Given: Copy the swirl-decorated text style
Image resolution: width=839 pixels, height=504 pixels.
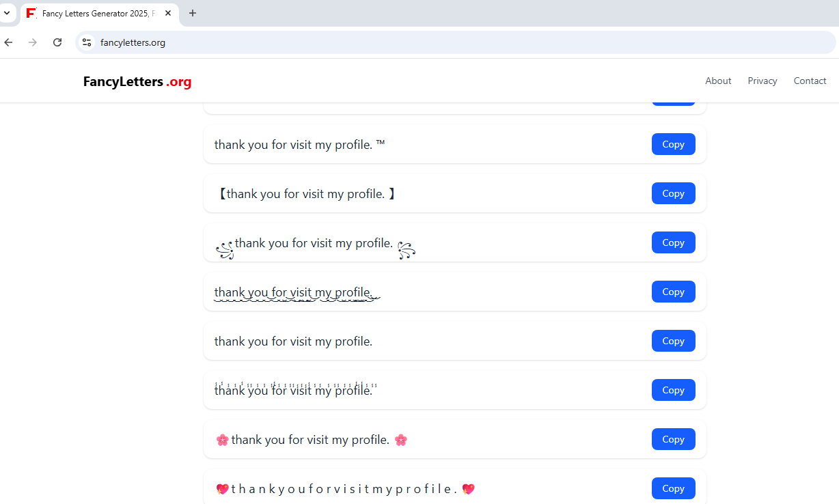Looking at the screenshot, I should click(673, 242).
